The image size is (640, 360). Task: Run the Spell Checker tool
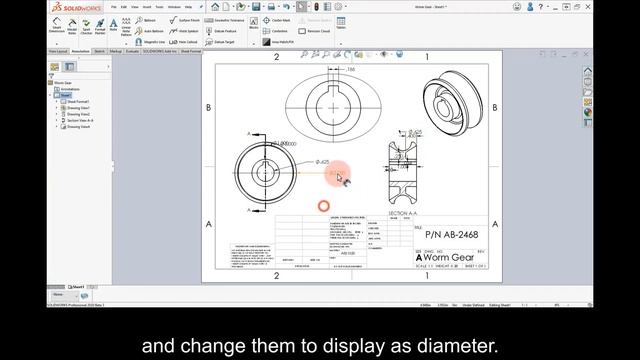(x=86, y=26)
